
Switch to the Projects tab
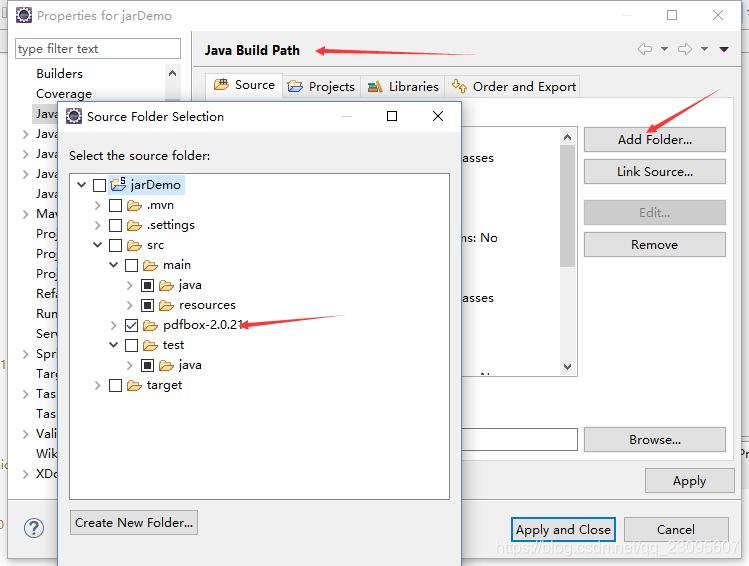coord(321,86)
